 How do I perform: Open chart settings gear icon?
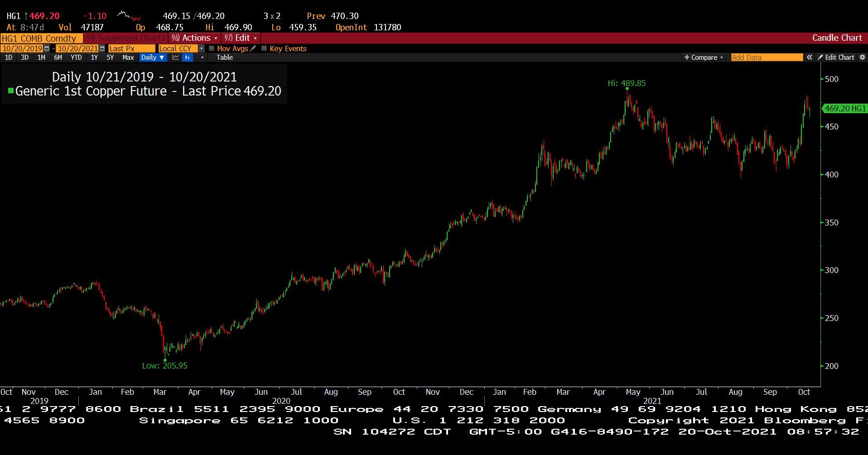point(863,57)
